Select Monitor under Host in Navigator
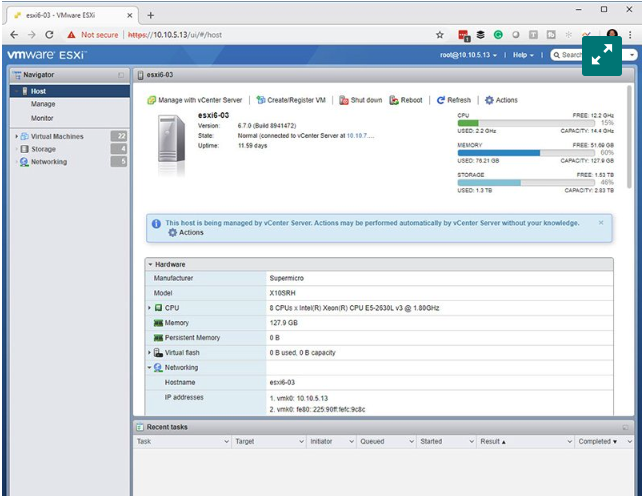The width and height of the screenshot is (642, 496). [x=43, y=118]
